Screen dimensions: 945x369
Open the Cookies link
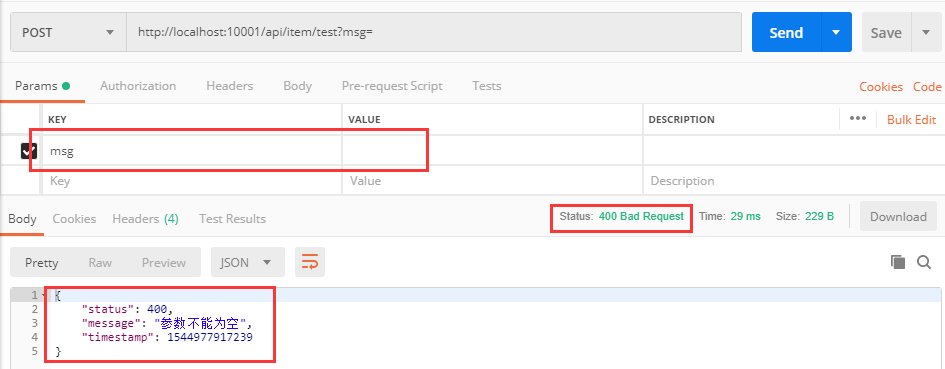(x=881, y=87)
